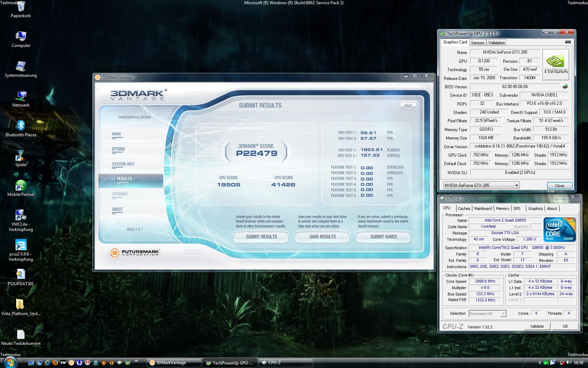The height and width of the screenshot is (368, 588).
Task: Click the volume speaker tray icon
Action: pyautogui.click(x=569, y=363)
